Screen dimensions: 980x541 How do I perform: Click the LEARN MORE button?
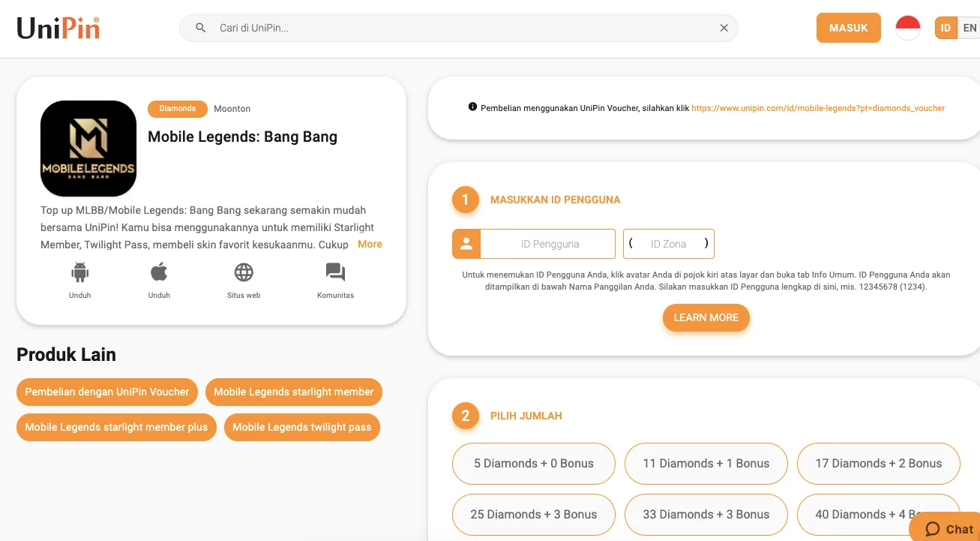coord(706,317)
